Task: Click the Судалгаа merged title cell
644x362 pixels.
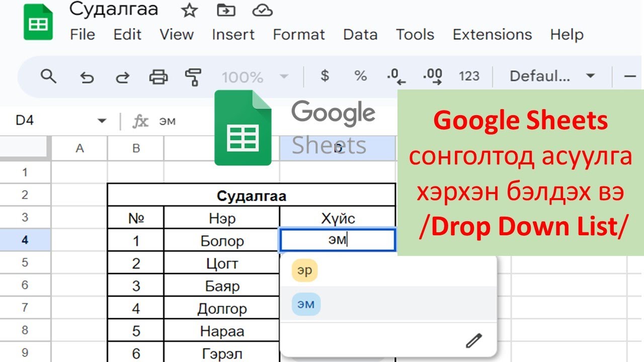Action: click(x=252, y=195)
